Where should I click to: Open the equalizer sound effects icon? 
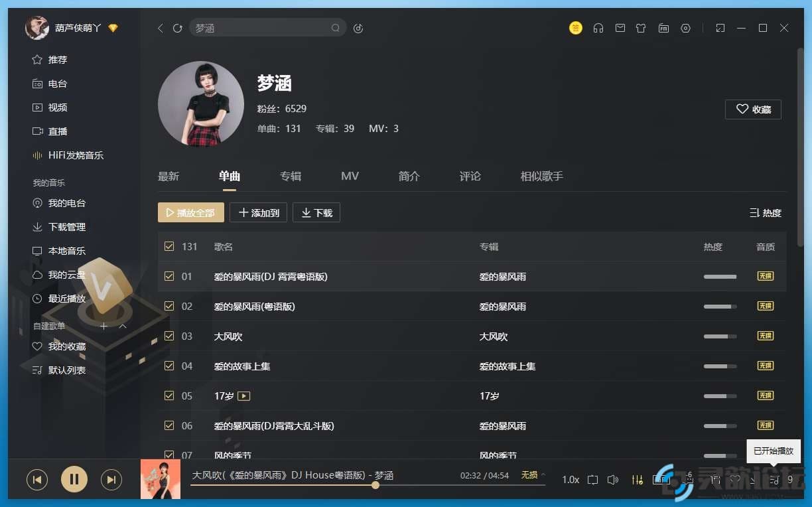tap(638, 479)
